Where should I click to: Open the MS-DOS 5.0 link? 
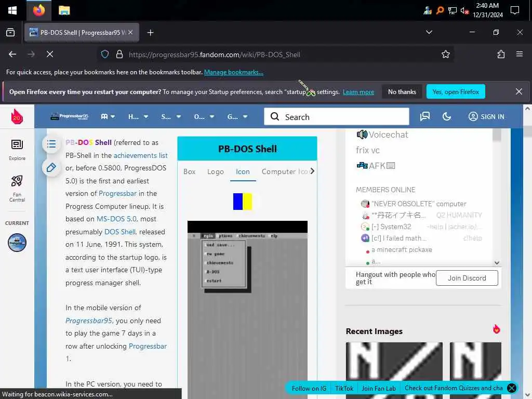116,219
